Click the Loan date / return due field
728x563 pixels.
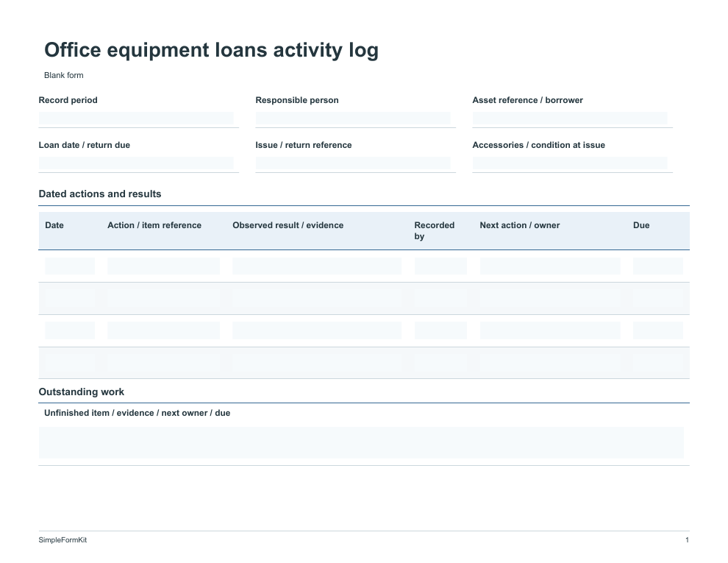pos(136,163)
